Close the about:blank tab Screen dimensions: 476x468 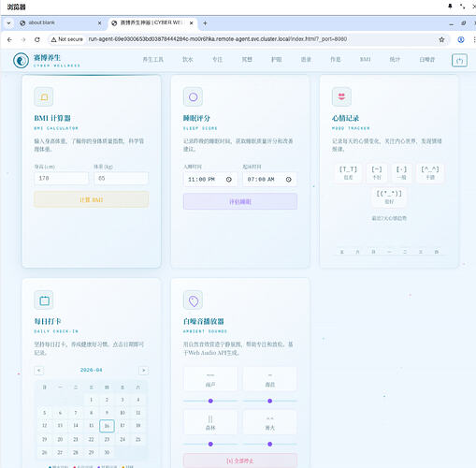100,23
